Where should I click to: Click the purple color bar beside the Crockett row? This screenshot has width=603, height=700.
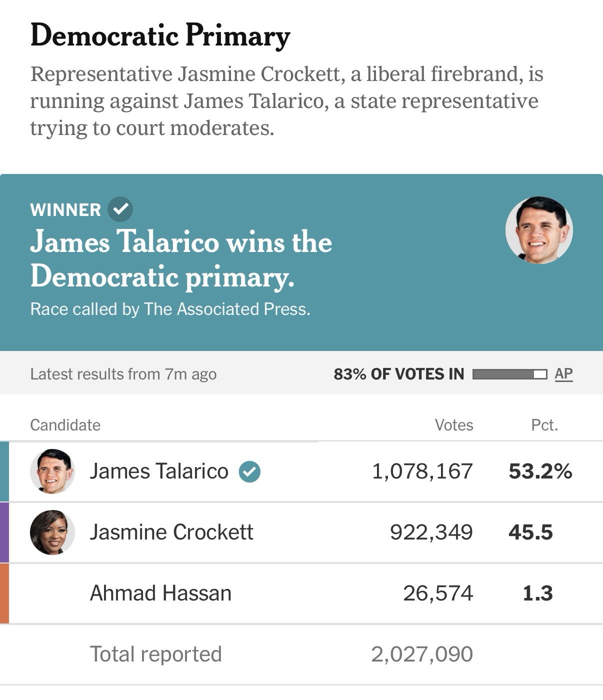coord(4,532)
